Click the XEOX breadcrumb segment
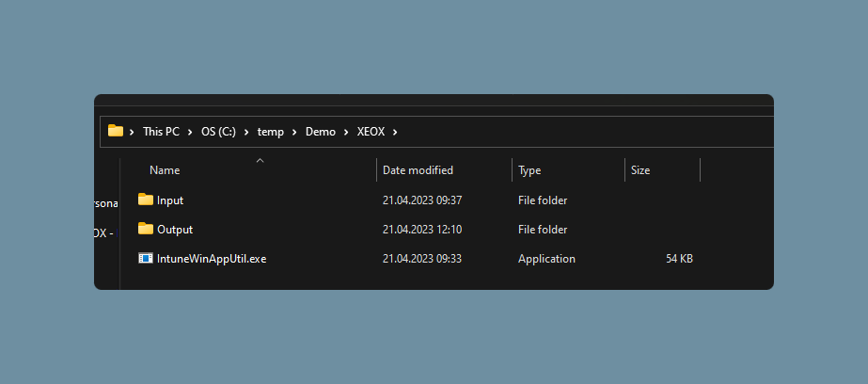The width and height of the screenshot is (868, 384). pos(371,132)
